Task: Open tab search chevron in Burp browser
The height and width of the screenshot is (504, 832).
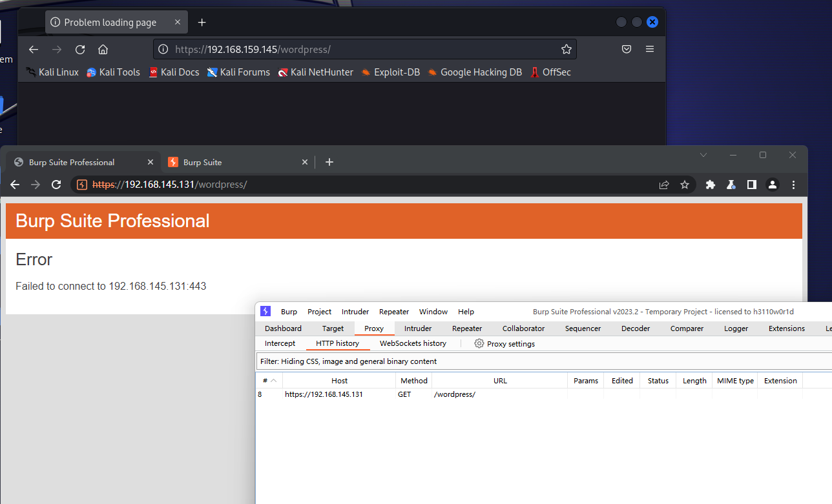Action: coord(703,155)
